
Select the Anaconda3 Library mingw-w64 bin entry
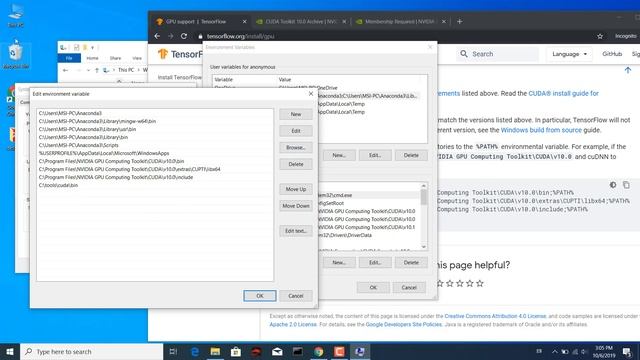pos(155,121)
